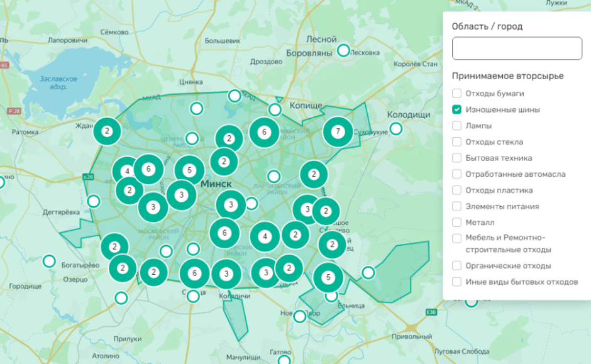The image size is (591, 364).
Task: Click the map marker above Прилуки
Action: point(121,297)
